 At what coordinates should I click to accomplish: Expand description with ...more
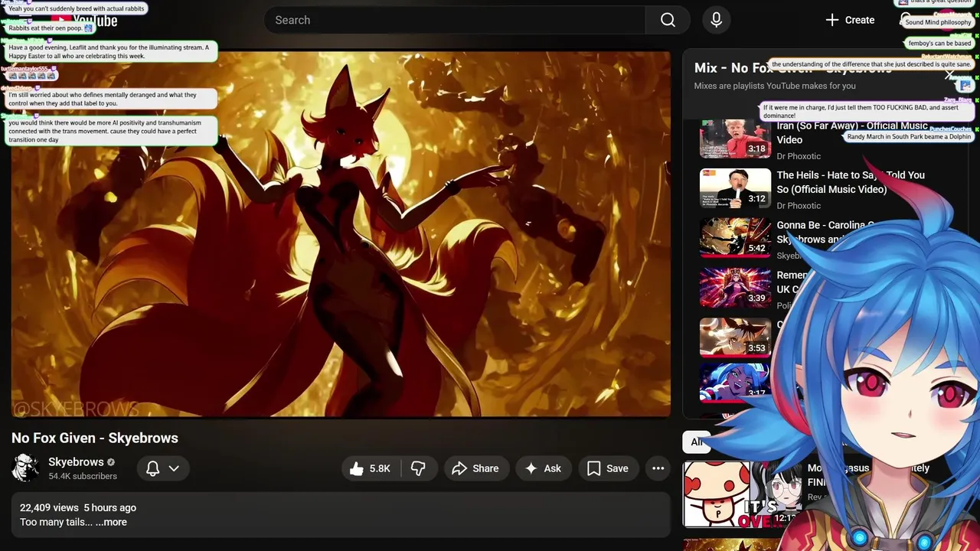111,522
